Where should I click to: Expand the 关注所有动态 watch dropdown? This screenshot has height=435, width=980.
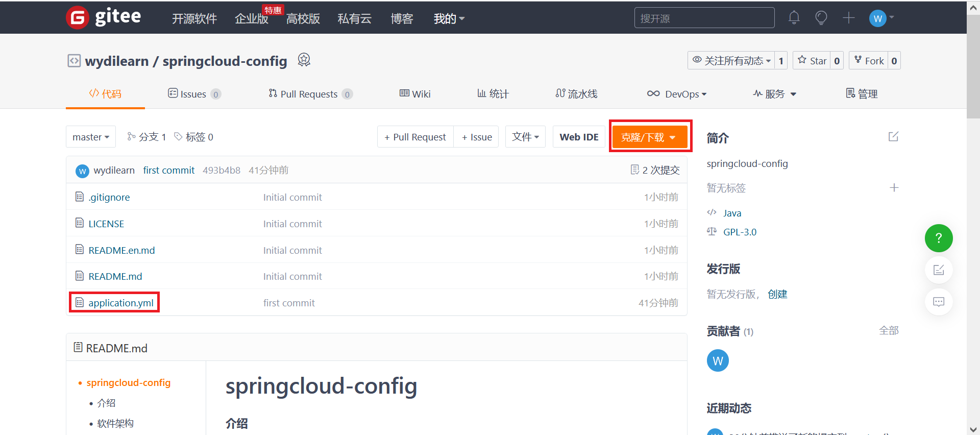731,61
